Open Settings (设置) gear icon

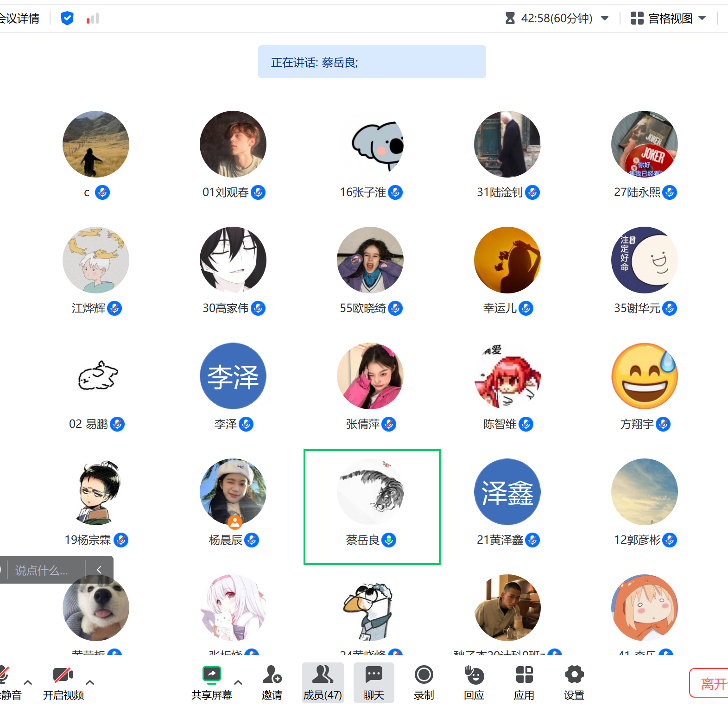(x=574, y=682)
